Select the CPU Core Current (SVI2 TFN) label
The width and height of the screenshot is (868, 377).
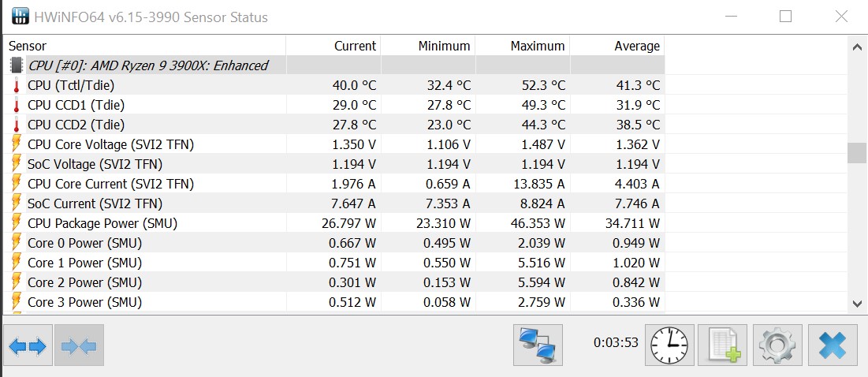(x=110, y=184)
